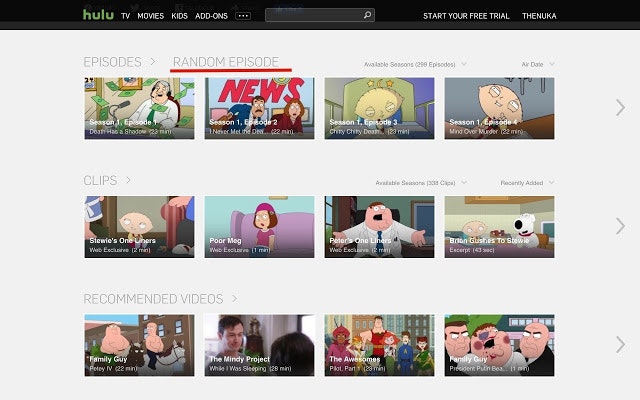Click the chevron next to CLIPS heading
The image size is (640, 400).
(x=128, y=180)
